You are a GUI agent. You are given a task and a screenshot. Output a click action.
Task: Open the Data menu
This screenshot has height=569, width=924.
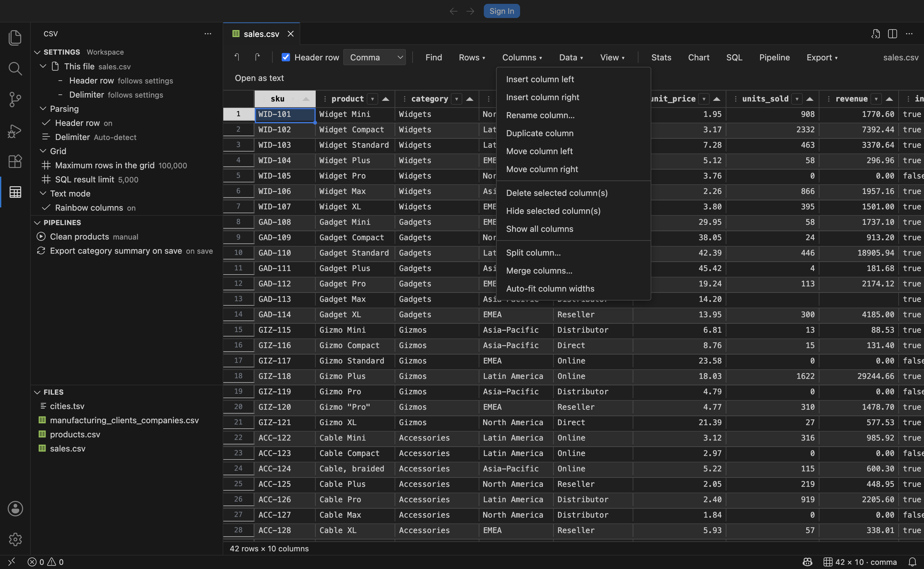[x=571, y=57]
